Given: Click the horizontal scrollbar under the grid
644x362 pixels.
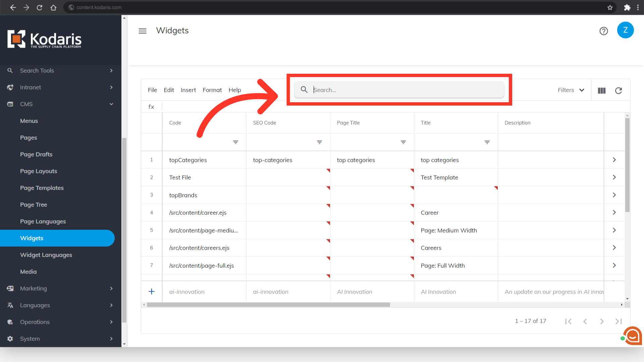Looking at the screenshot, I should [268, 305].
